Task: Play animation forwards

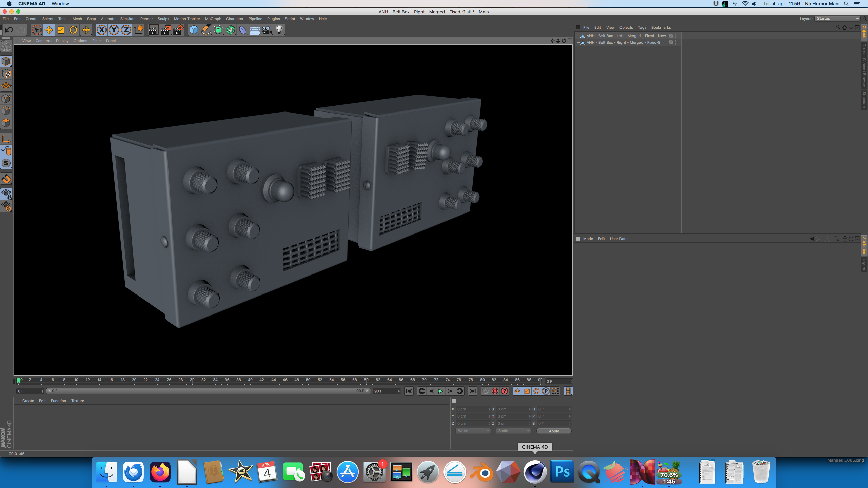Action: (x=440, y=391)
